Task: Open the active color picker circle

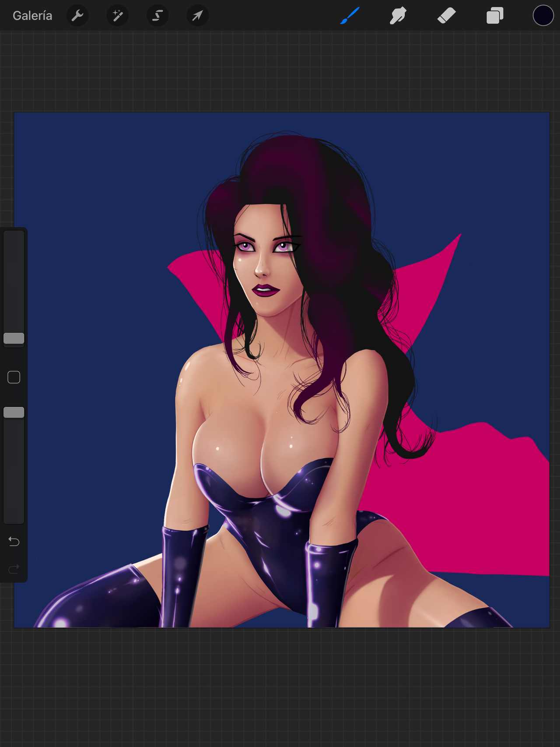Action: [x=543, y=15]
